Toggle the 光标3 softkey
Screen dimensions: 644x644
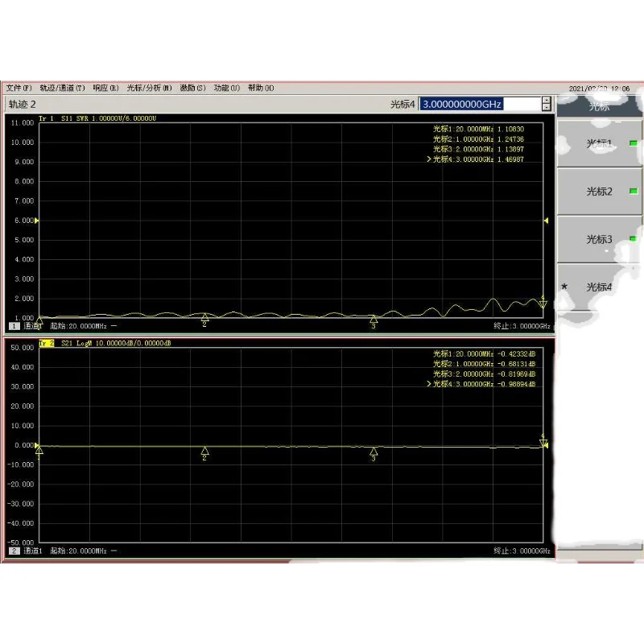tap(599, 239)
